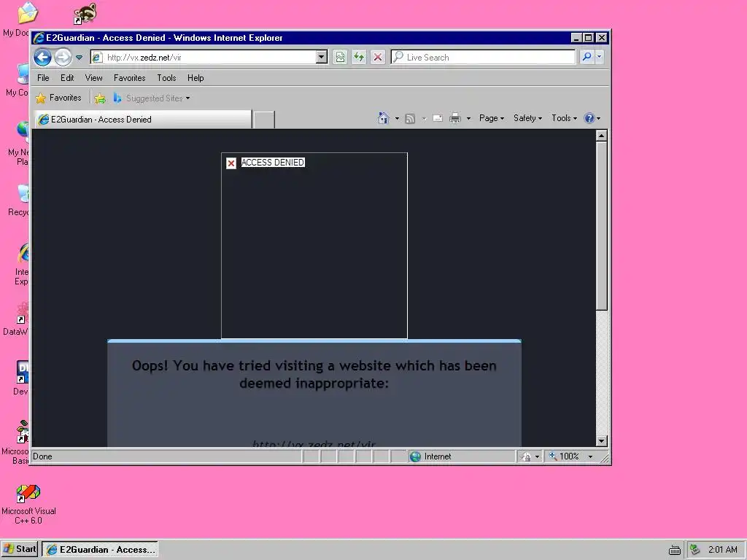Refresh the page with green arrows icon
Screen dimensions: 747x560
click(x=359, y=58)
